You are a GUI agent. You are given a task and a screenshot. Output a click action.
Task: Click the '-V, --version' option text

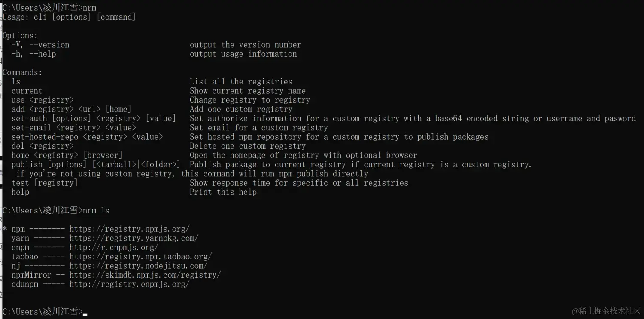40,45
